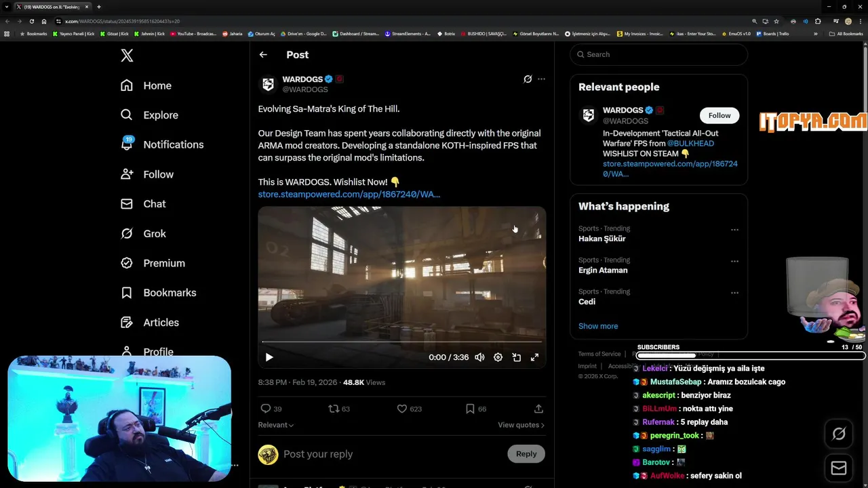The image size is (868, 488).
Task: Open more options for Cedi trend
Action: point(734,293)
